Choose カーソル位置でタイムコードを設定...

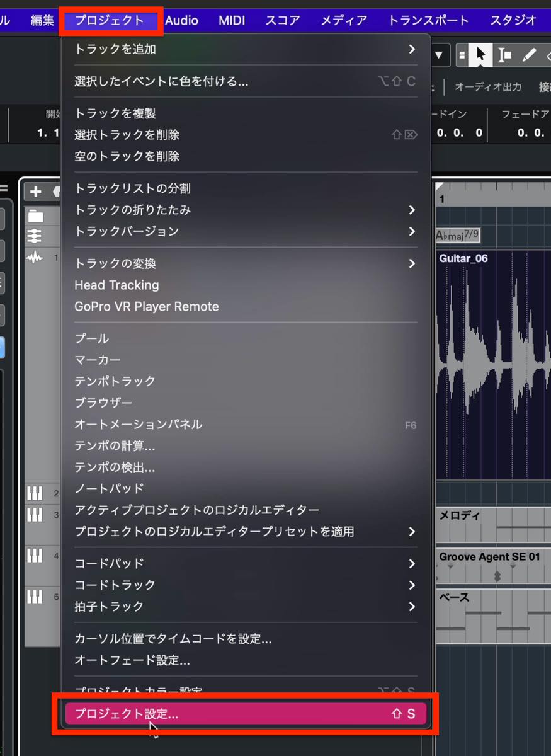pyautogui.click(x=246, y=639)
